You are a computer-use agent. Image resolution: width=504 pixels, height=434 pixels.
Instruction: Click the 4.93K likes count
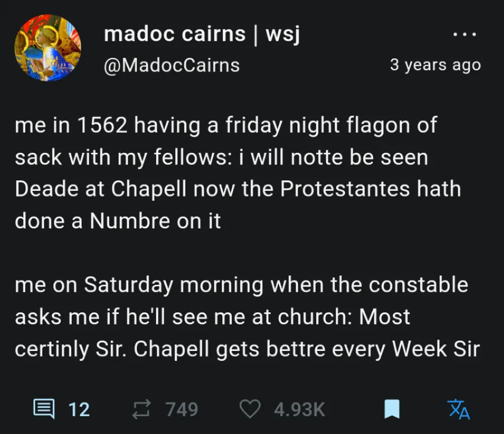(299, 409)
